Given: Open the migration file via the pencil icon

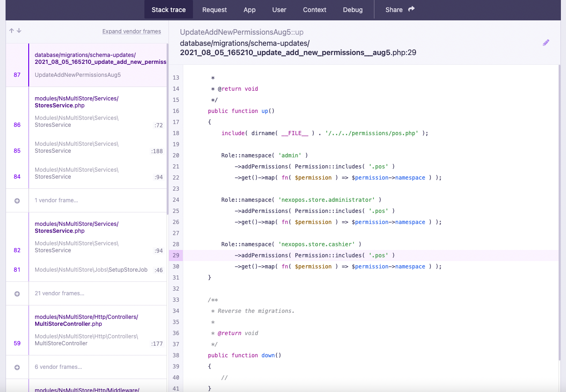Looking at the screenshot, I should (546, 42).
